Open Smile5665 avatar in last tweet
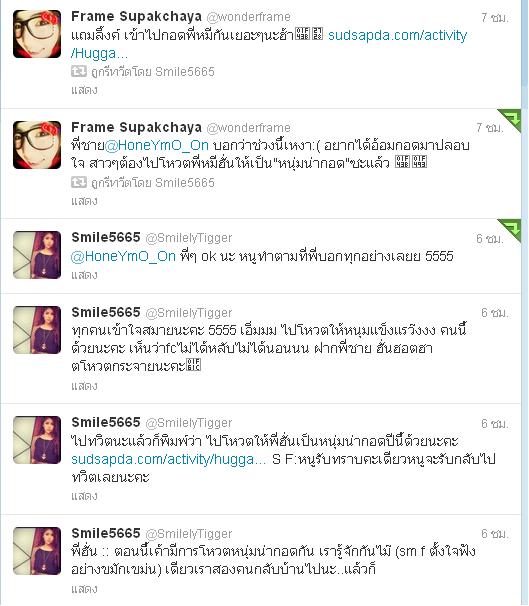 [37, 551]
